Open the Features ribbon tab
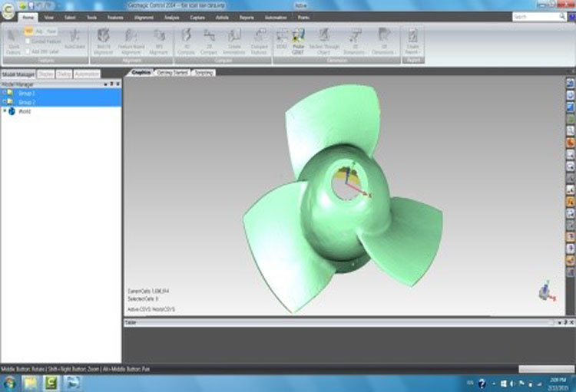Image resolution: width=576 pixels, height=392 pixels. [115, 17]
